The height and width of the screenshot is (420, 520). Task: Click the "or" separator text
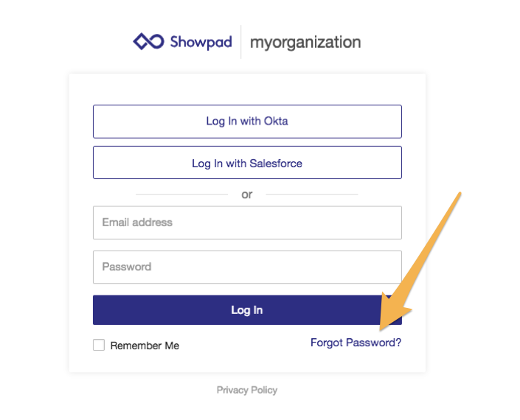click(247, 195)
